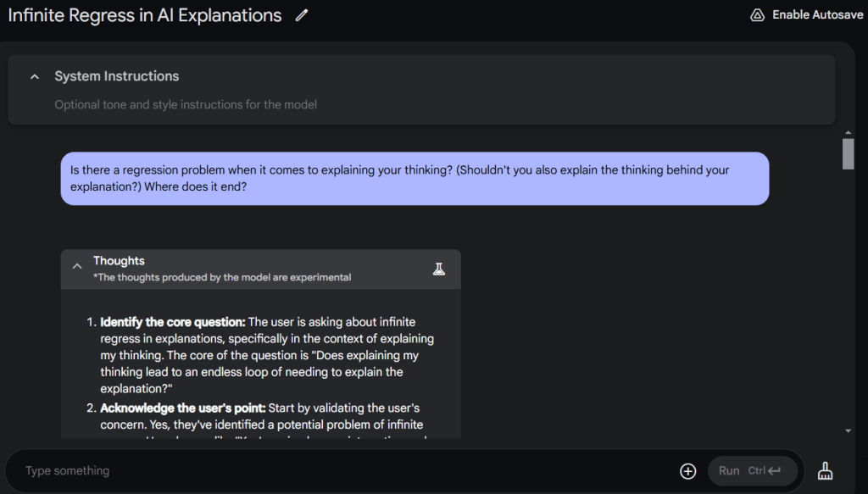The width and height of the screenshot is (868, 494).
Task: Click the broom icon to clear chat
Action: point(825,471)
